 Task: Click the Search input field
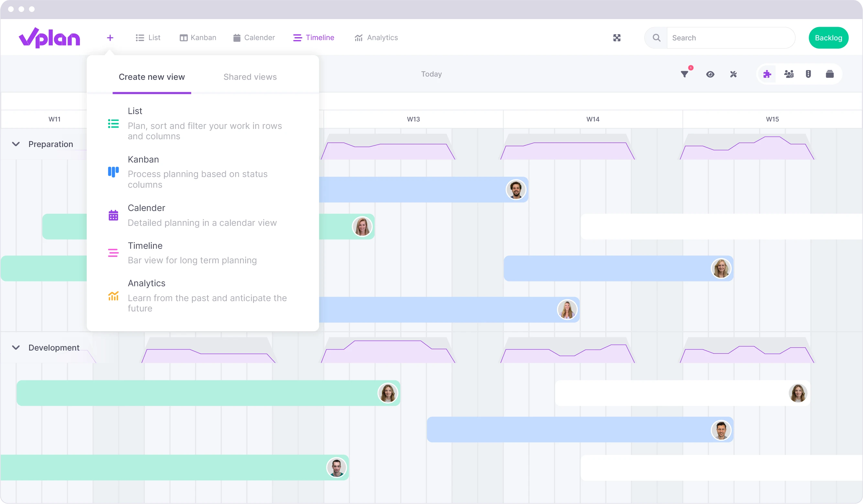click(729, 37)
